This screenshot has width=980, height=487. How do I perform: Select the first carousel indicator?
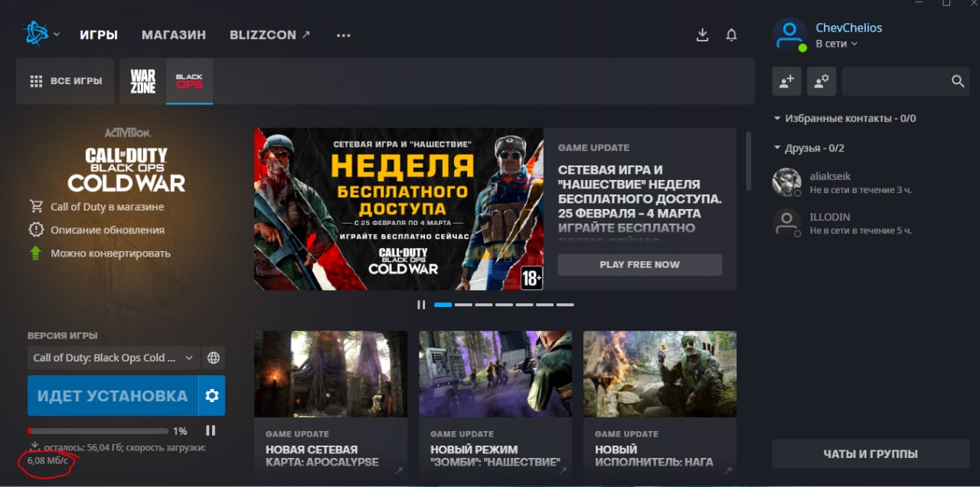click(x=443, y=305)
